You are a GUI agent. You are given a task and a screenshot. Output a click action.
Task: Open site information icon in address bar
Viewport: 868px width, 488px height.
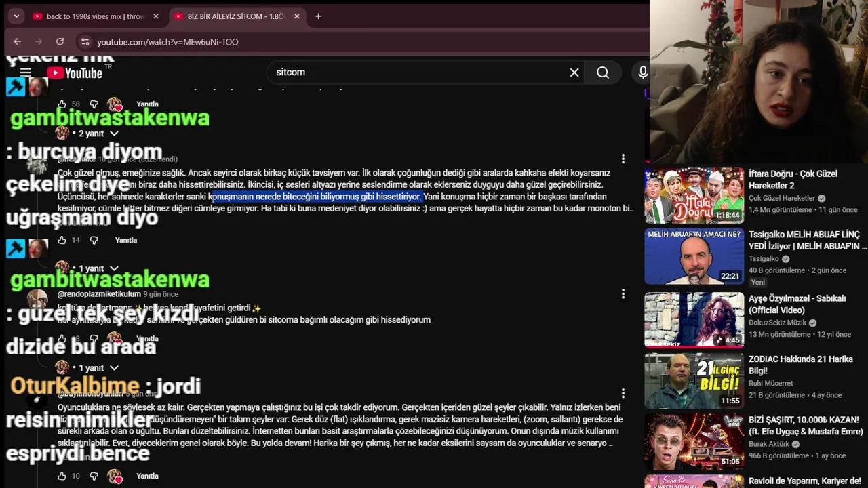(x=85, y=41)
